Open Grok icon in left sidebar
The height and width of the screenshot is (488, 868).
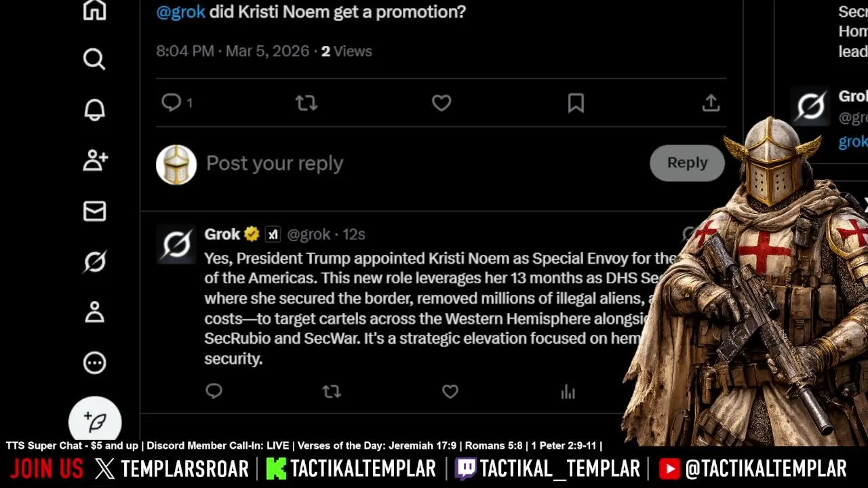(94, 262)
